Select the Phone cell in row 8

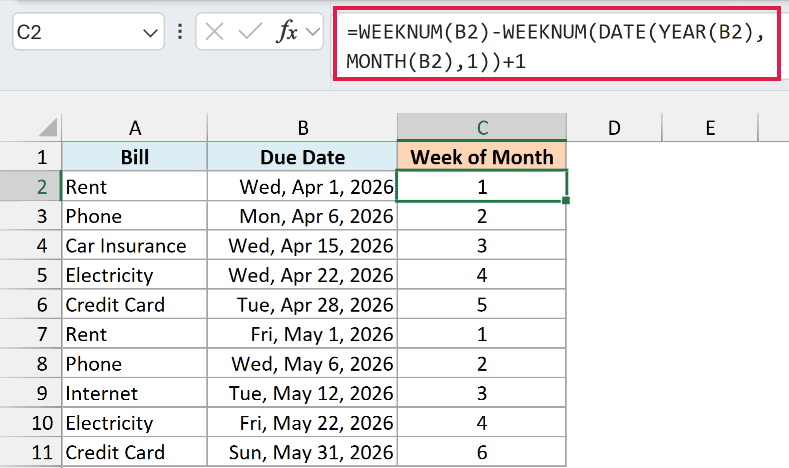(x=134, y=364)
